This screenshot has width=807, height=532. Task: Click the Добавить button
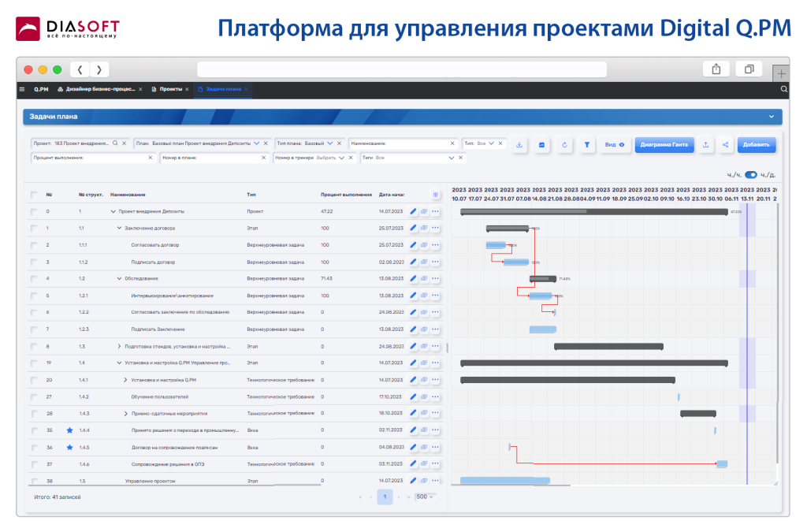point(757,145)
